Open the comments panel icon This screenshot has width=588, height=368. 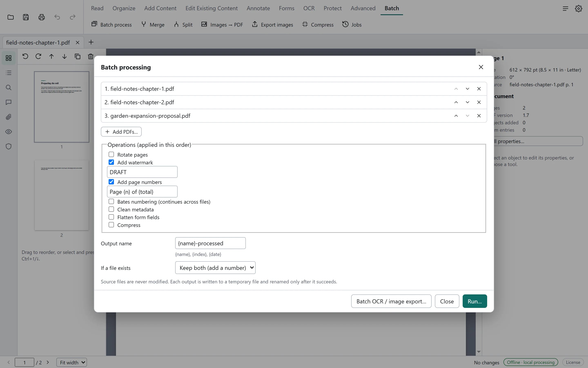(x=9, y=102)
